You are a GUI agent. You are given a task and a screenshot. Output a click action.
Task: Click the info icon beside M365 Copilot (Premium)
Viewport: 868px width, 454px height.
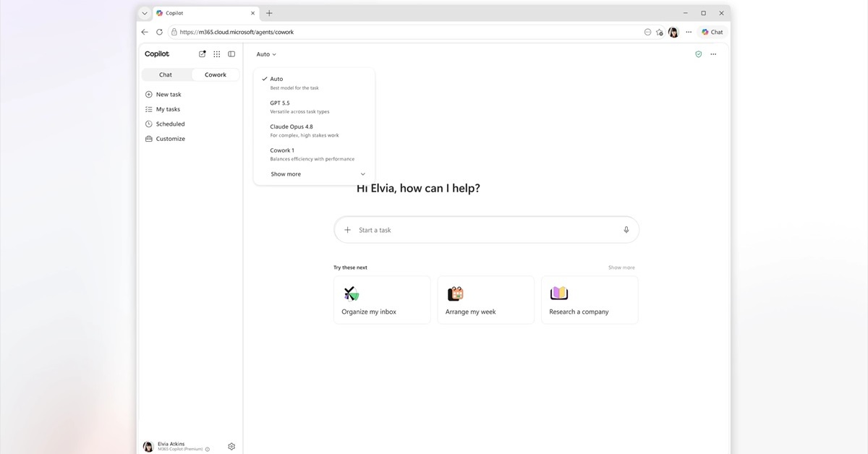click(208, 450)
